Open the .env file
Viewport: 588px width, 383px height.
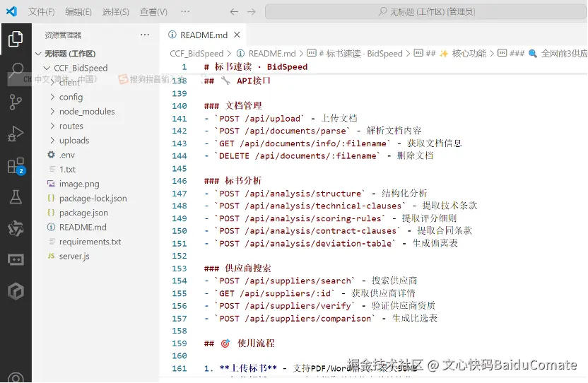66,155
